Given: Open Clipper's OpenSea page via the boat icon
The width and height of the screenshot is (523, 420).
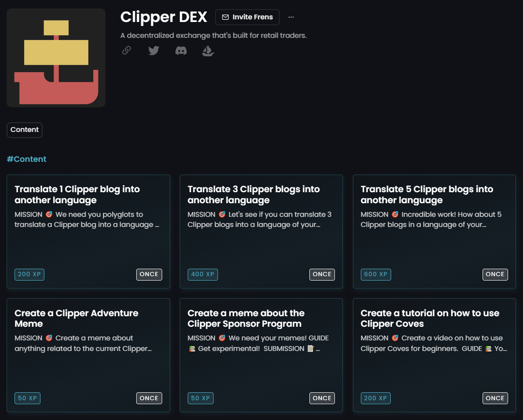Looking at the screenshot, I should click(x=208, y=50).
